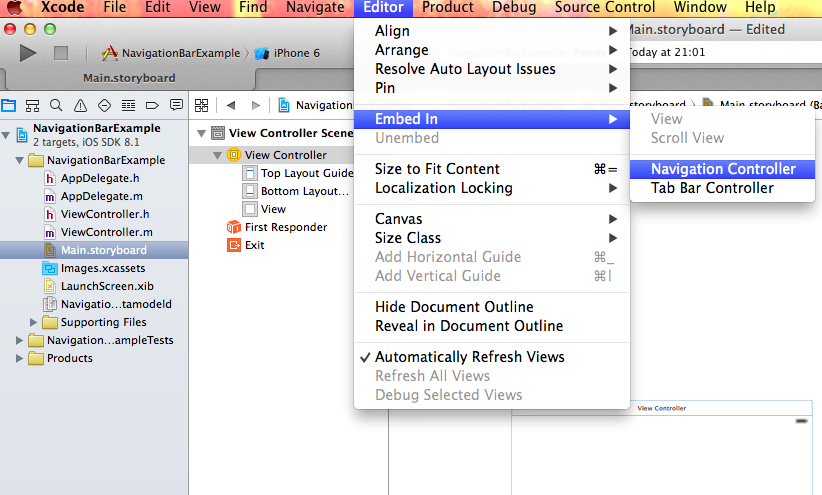Click the ViewController.m file icon
The image size is (822, 495).
tap(50, 232)
